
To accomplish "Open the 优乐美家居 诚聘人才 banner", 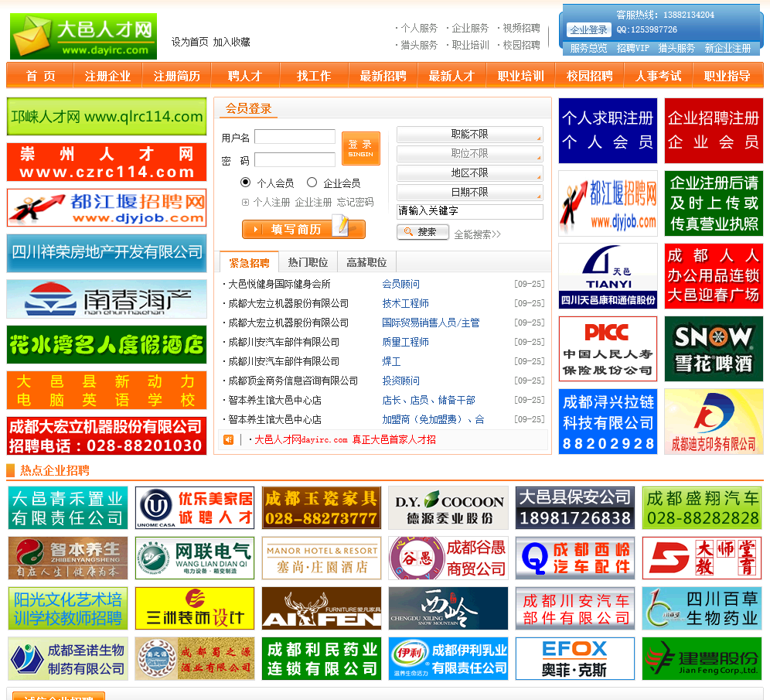I will click(195, 507).
